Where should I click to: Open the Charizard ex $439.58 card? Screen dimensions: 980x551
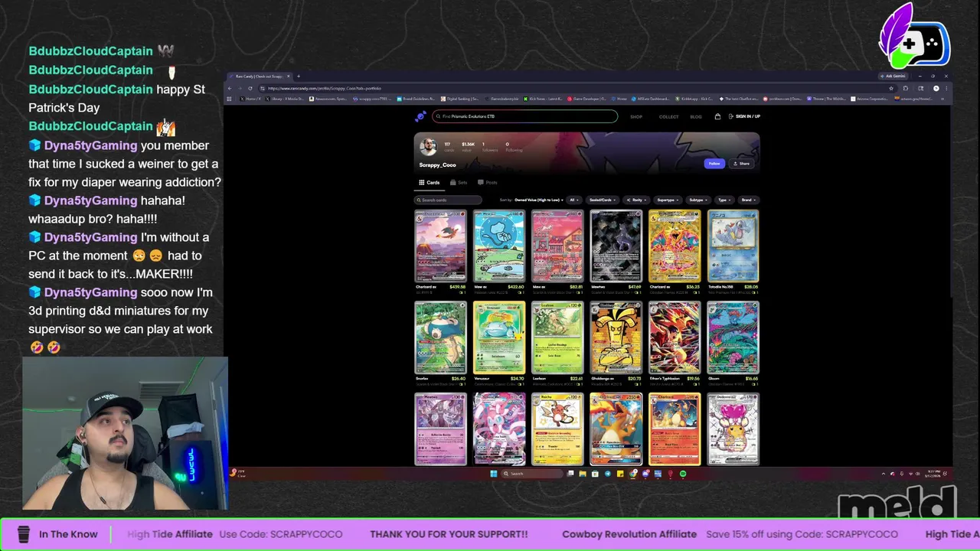click(x=440, y=246)
